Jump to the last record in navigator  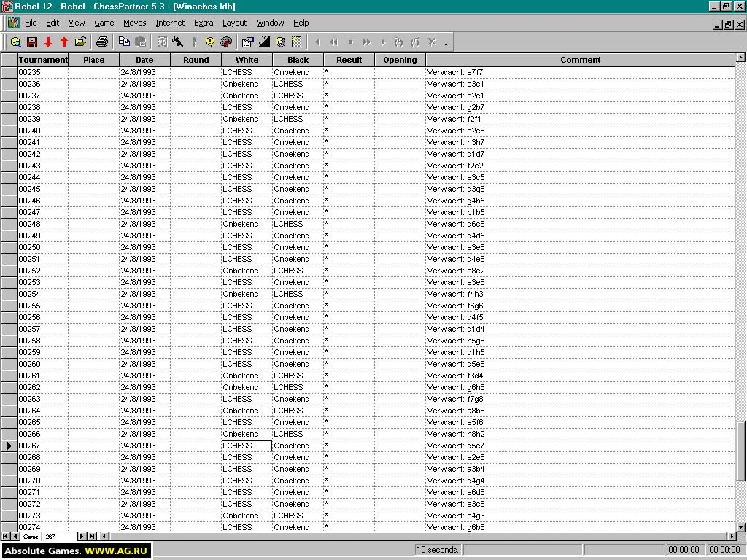click(92, 537)
